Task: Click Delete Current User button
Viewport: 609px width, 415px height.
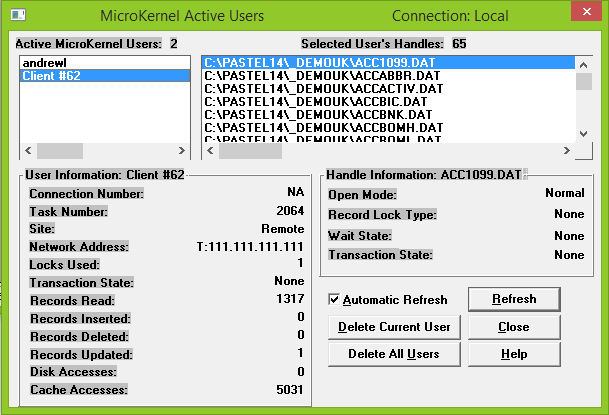Action: (x=394, y=327)
